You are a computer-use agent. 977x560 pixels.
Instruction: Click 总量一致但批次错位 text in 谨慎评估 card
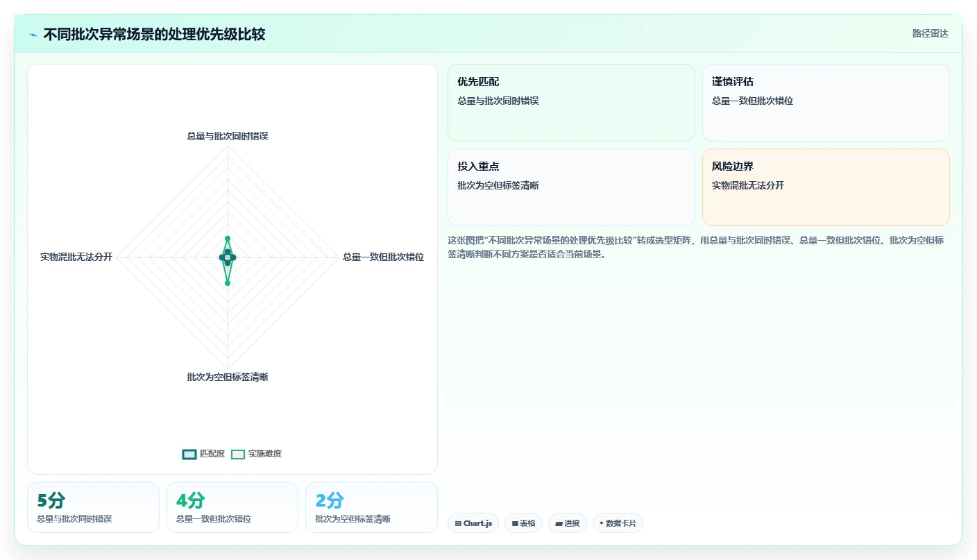coord(752,101)
